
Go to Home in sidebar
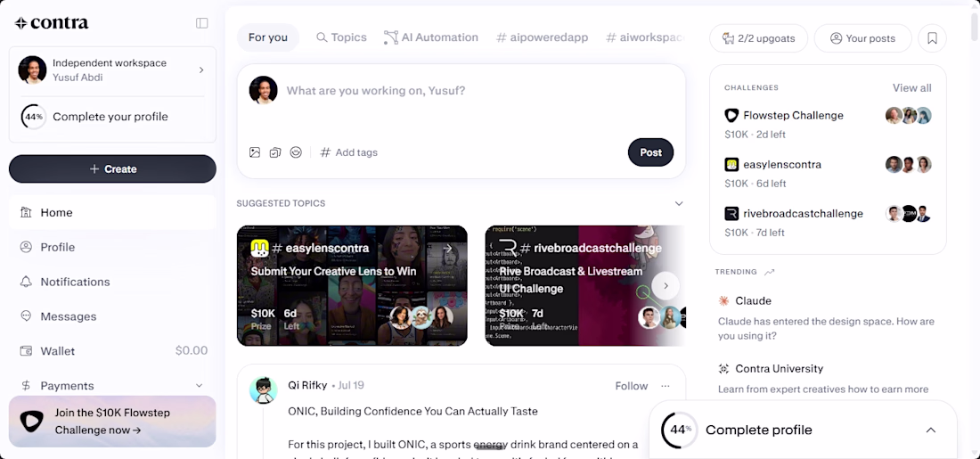[x=112, y=213]
